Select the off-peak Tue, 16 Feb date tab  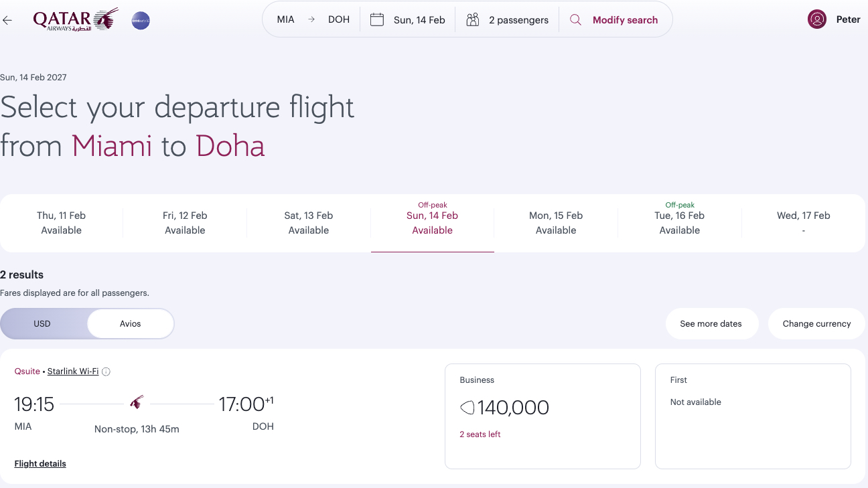pyautogui.click(x=679, y=222)
